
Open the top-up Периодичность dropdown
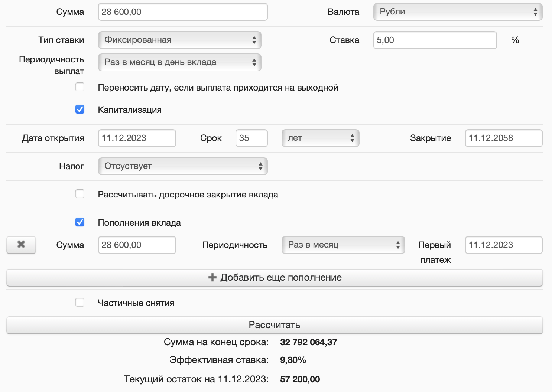point(343,245)
